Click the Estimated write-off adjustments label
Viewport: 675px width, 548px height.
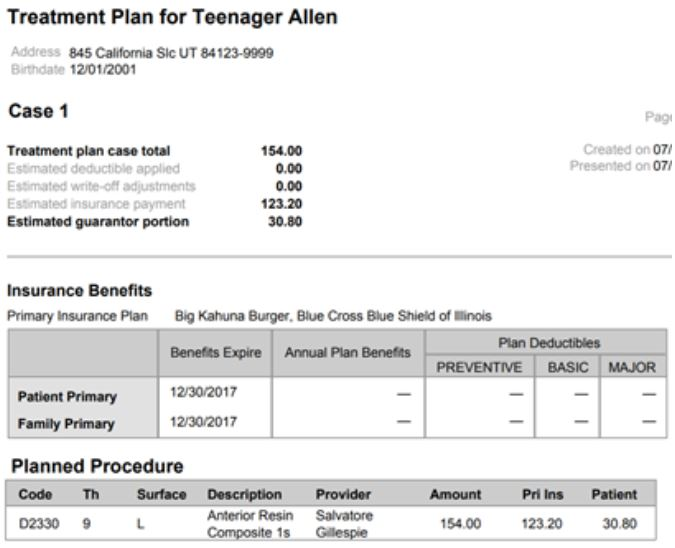click(x=101, y=186)
